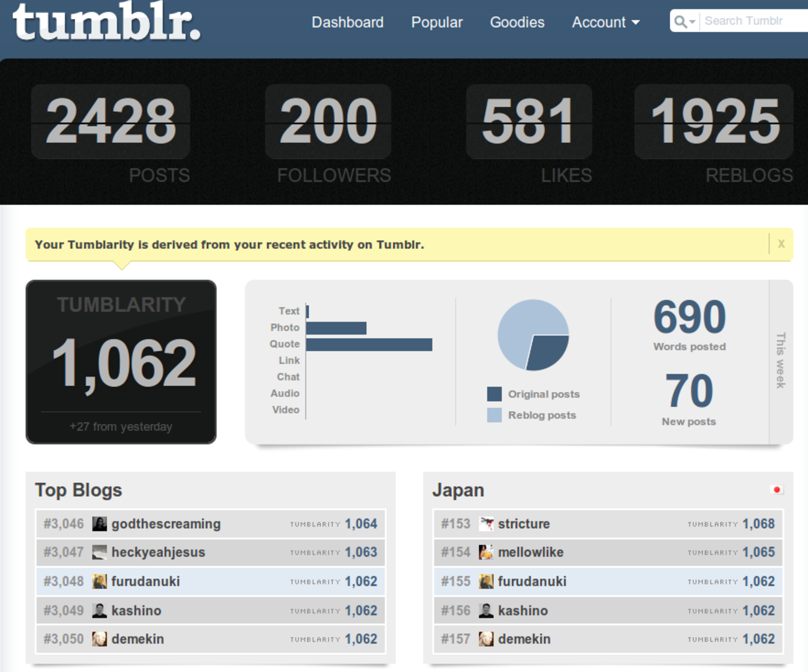Click the original vs reblog pie chart
Image resolution: width=808 pixels, height=672 pixels.
(533, 335)
